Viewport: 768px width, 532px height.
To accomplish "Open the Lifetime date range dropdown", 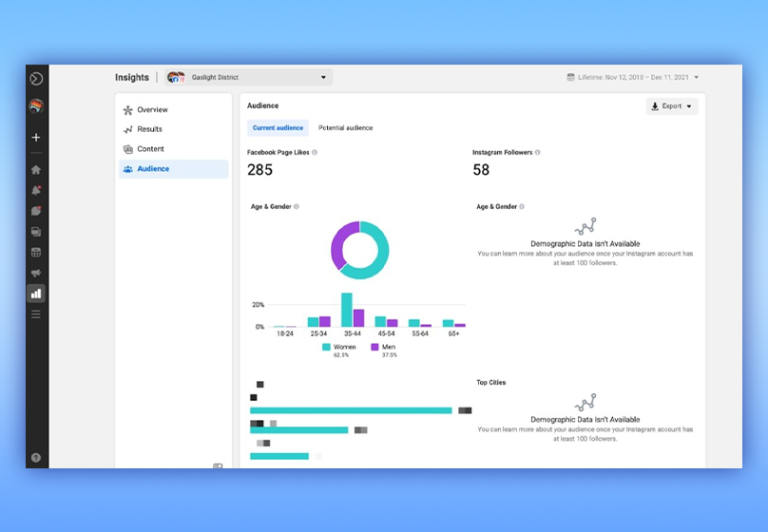I will (x=633, y=77).
